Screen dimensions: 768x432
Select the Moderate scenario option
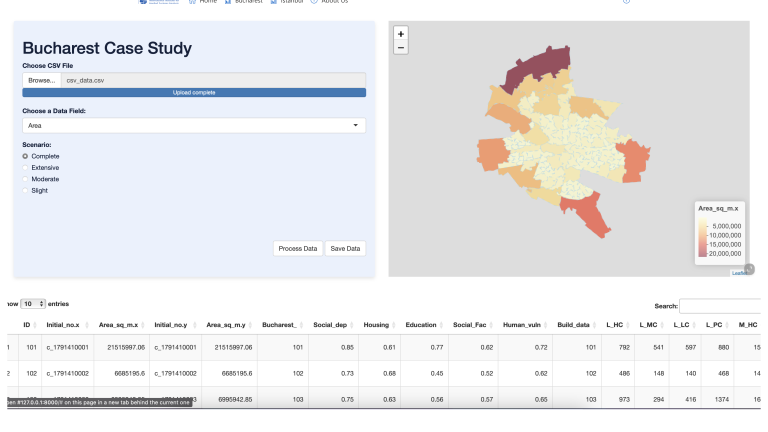point(25,179)
